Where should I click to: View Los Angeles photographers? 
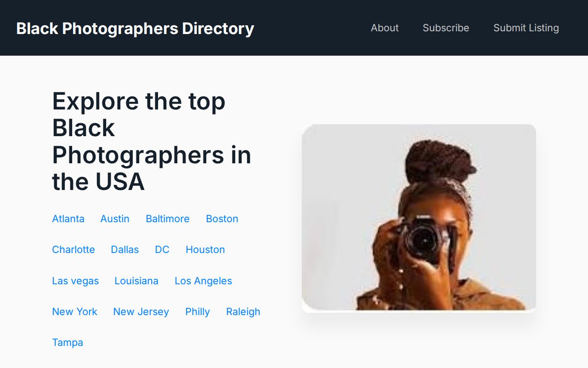coord(203,281)
